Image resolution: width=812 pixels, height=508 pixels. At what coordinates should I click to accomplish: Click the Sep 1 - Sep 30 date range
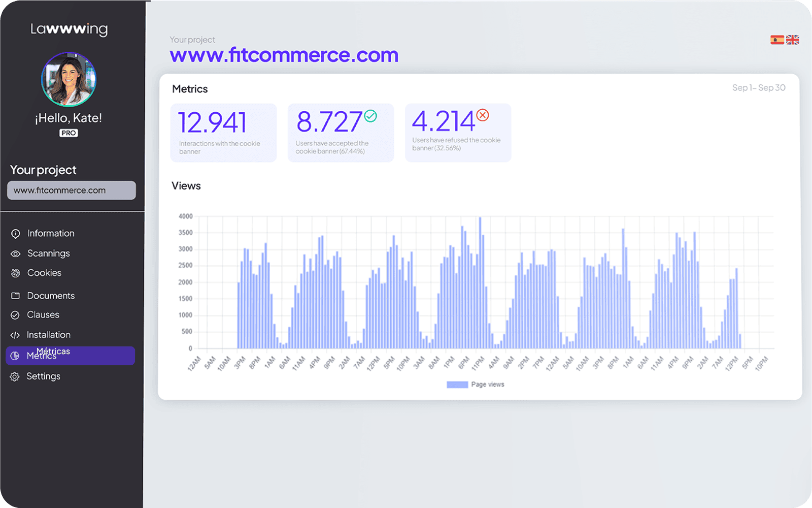[759, 88]
